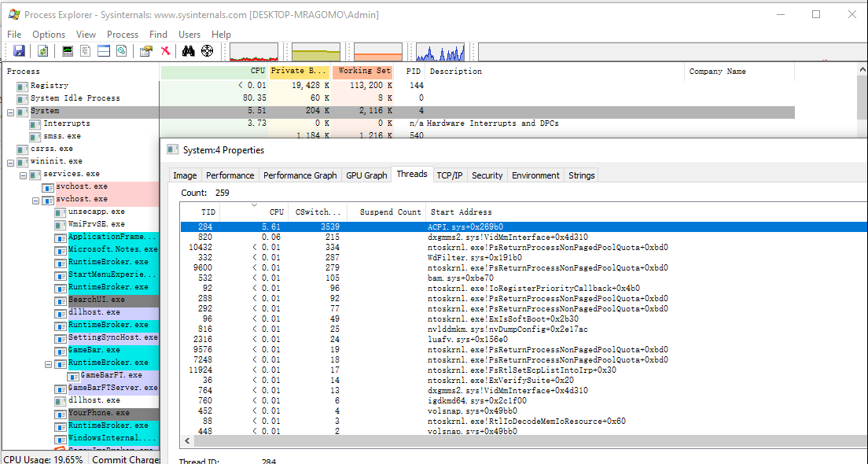The image size is (868, 464).
Task: Toggle the Show Process Tree icon
Action: click(x=85, y=51)
